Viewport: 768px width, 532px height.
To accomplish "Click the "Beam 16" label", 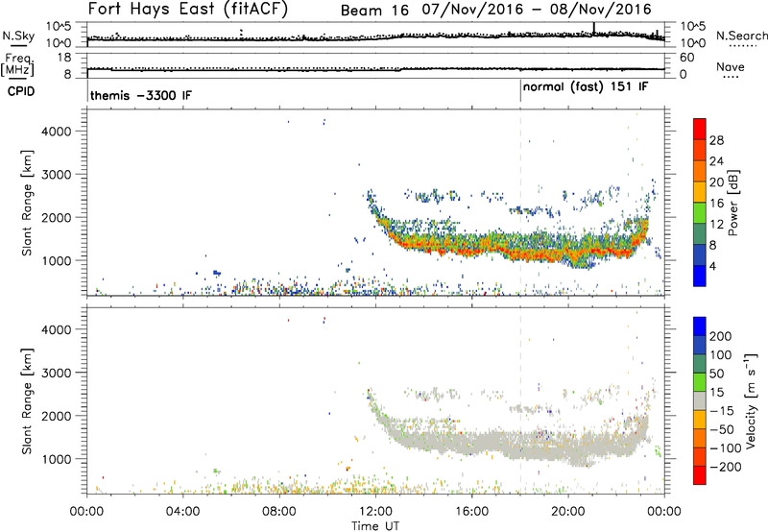I will pos(374,11).
